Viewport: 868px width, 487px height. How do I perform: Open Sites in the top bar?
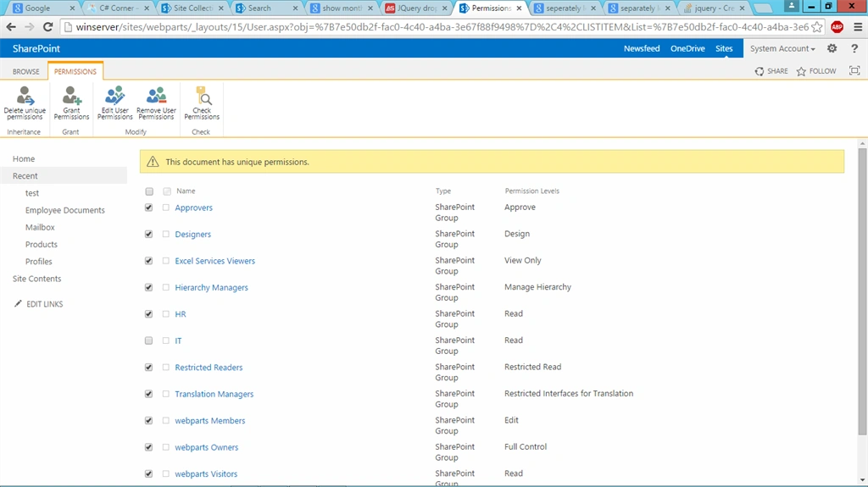click(x=724, y=49)
